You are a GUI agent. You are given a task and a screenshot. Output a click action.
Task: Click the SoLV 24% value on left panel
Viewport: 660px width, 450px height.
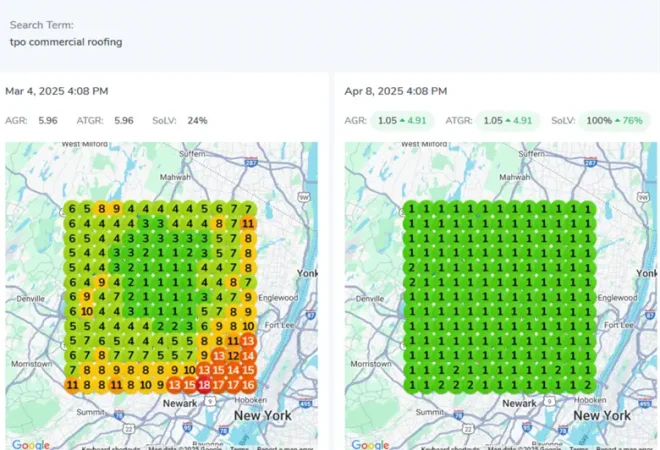tap(196, 120)
